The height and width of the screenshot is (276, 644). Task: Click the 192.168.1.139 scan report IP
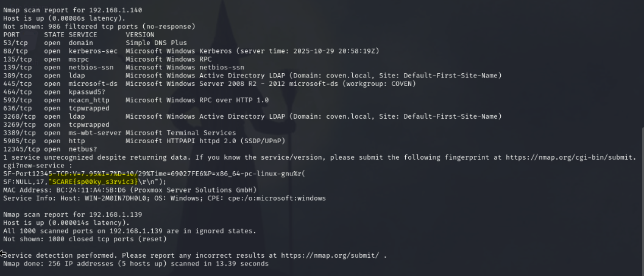[115, 214]
